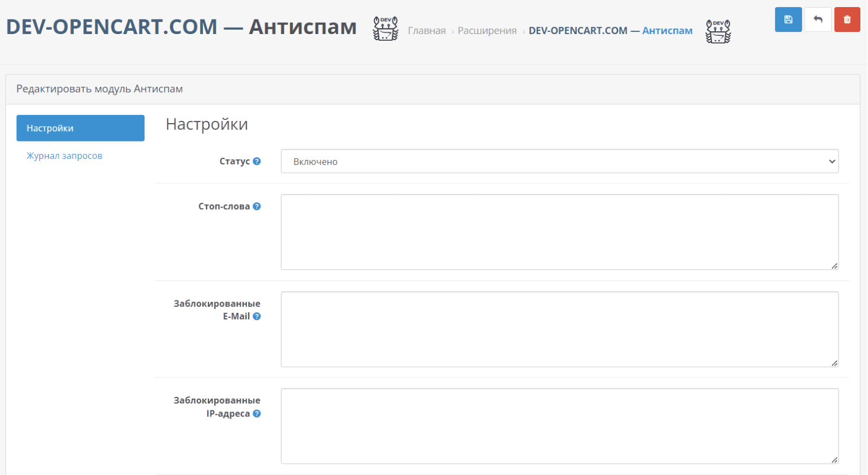Click help icon next to Заблокированные IP-адреса
868x475 pixels.
(x=257, y=413)
